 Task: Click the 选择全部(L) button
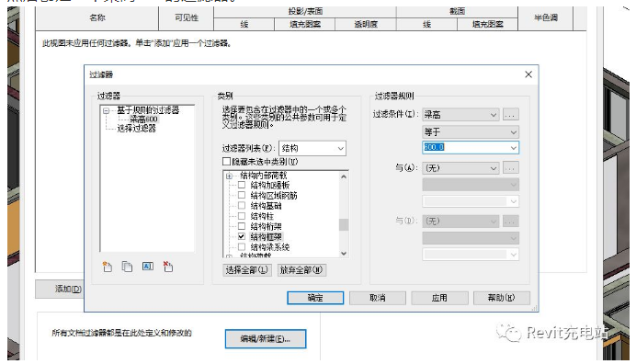[247, 270]
